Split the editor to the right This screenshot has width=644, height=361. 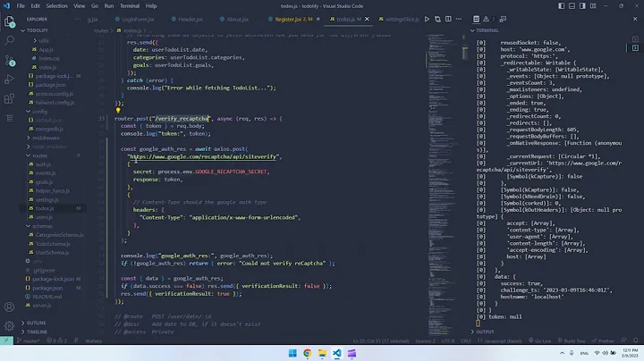(448, 19)
